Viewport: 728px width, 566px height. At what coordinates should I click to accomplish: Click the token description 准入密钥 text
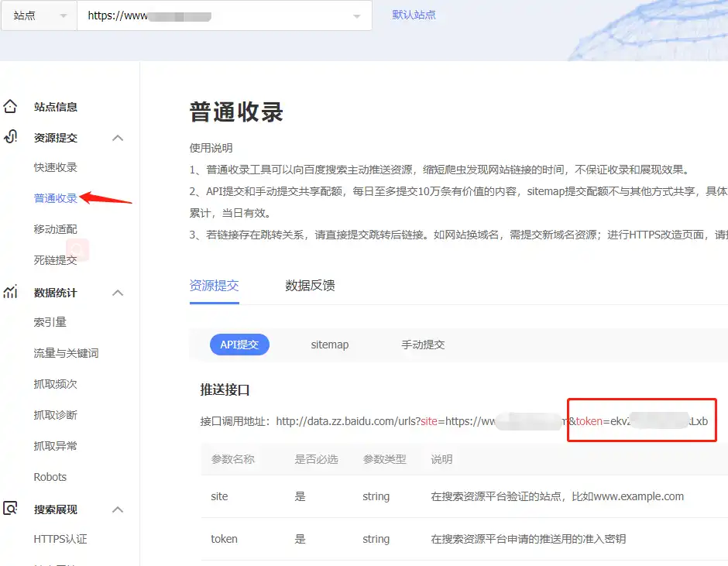click(528, 539)
